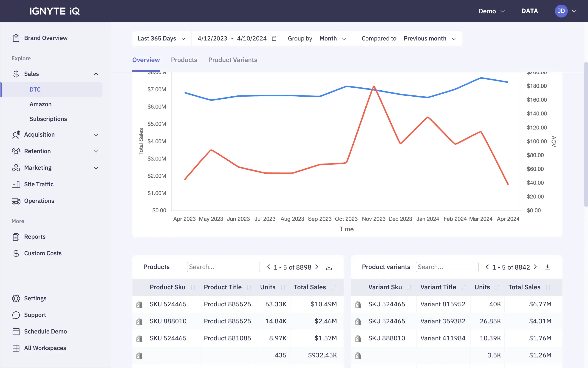This screenshot has height=368, width=588.
Task: Click the IGNYTE iQ logo
Action: point(55,11)
